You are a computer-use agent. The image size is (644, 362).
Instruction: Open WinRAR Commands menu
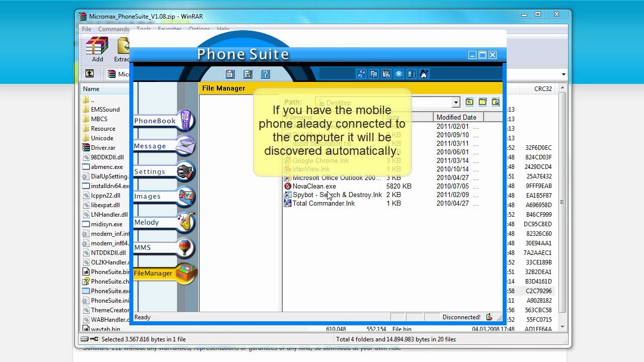(x=114, y=29)
